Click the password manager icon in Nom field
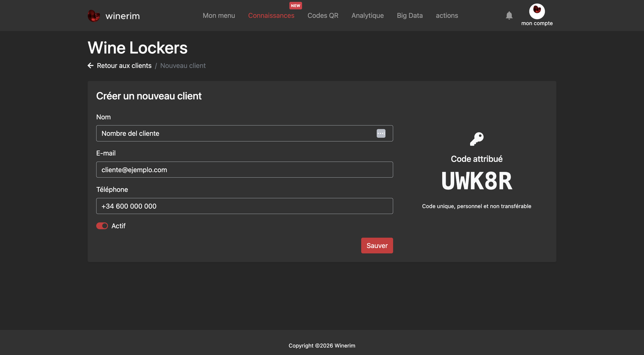Image resolution: width=644 pixels, height=355 pixels. click(381, 133)
